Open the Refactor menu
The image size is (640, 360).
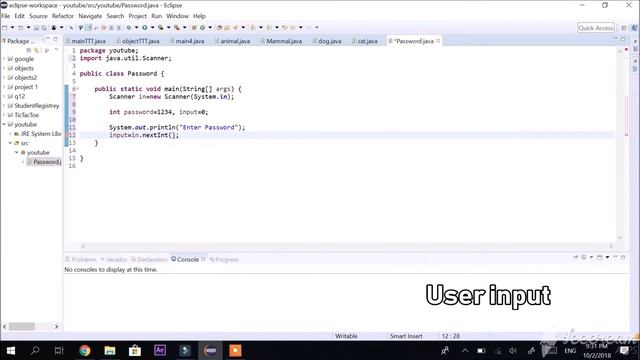coord(62,16)
